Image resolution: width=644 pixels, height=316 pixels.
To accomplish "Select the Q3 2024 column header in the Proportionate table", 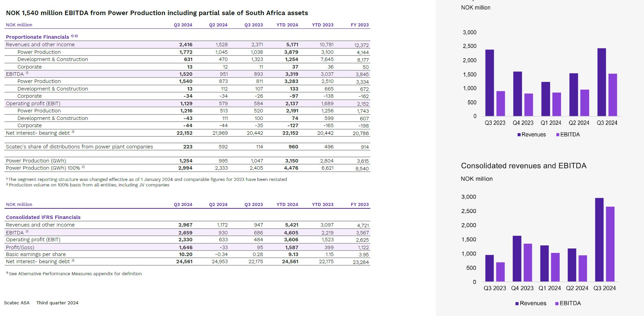I will click(x=183, y=25).
